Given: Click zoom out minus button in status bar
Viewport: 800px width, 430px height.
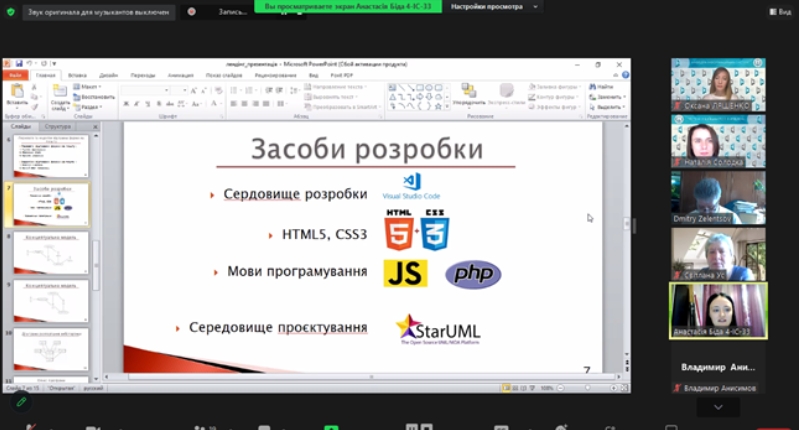Looking at the screenshot, I should (x=561, y=388).
